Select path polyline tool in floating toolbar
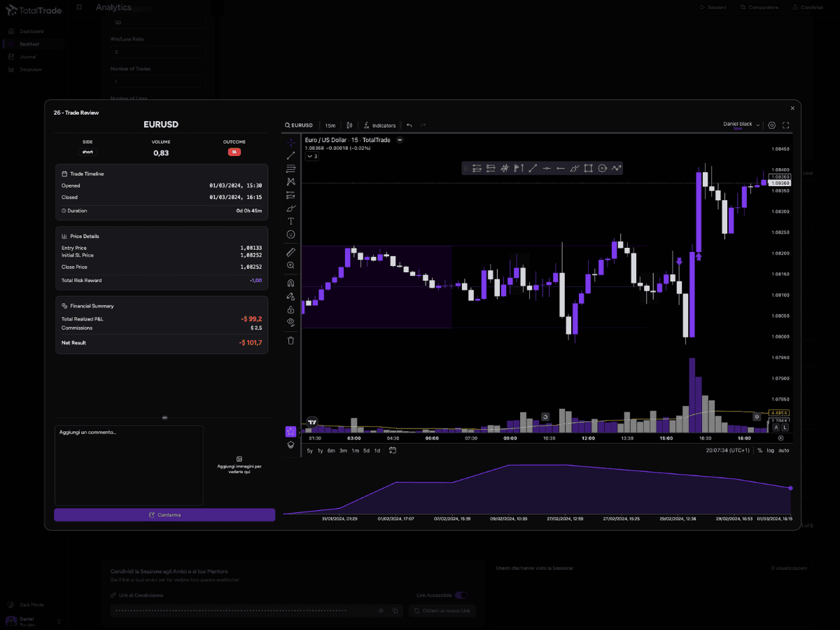Viewport: 840px width, 630px height. [617, 168]
